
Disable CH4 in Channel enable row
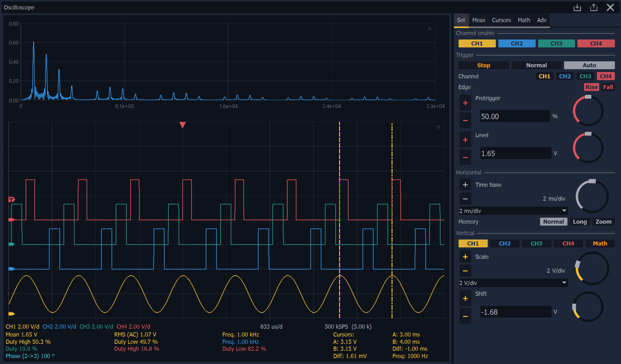click(x=596, y=44)
